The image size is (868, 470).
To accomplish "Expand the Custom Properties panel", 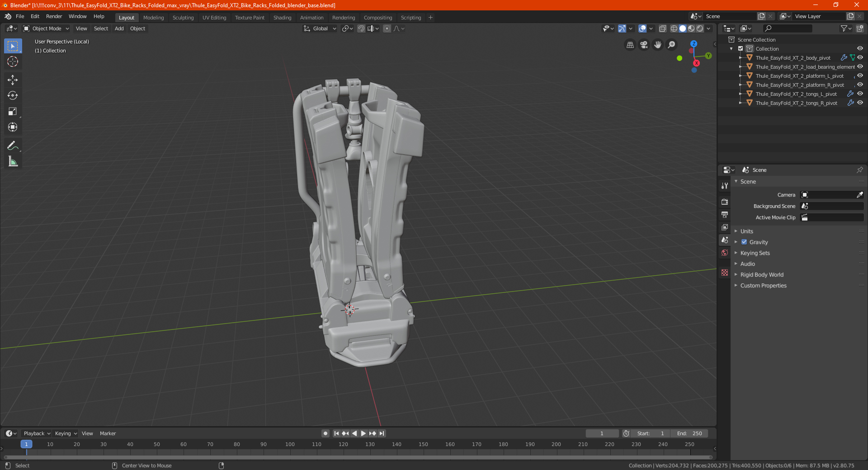I will tap(764, 286).
